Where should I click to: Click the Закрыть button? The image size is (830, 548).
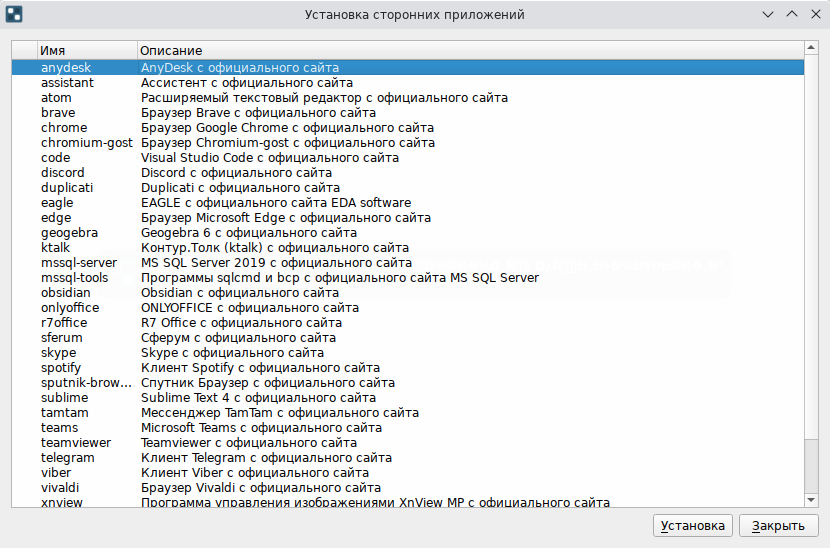pyautogui.click(x=778, y=525)
